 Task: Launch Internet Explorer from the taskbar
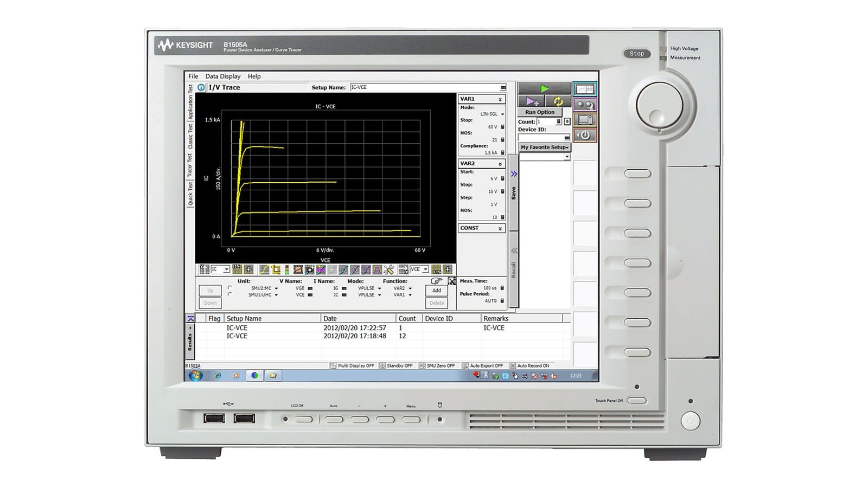click(218, 375)
